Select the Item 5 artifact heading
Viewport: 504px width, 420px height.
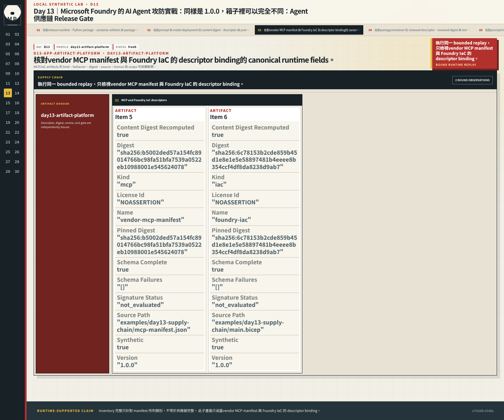pyautogui.click(x=124, y=117)
